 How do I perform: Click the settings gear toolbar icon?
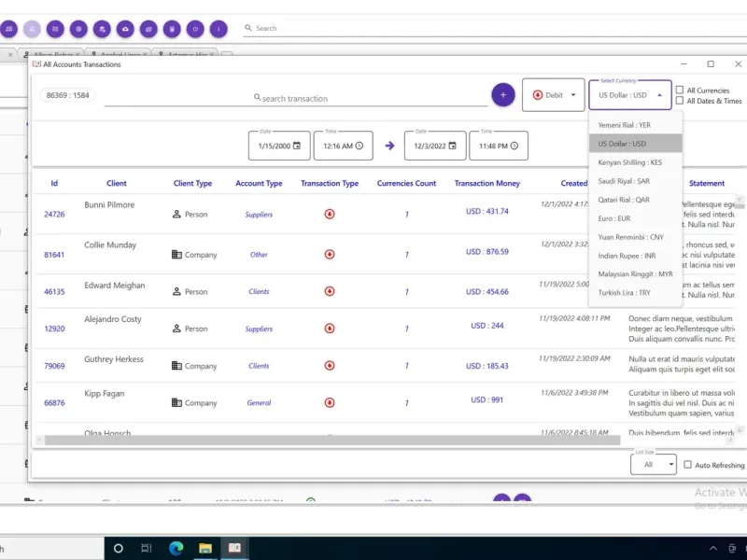tap(79, 29)
